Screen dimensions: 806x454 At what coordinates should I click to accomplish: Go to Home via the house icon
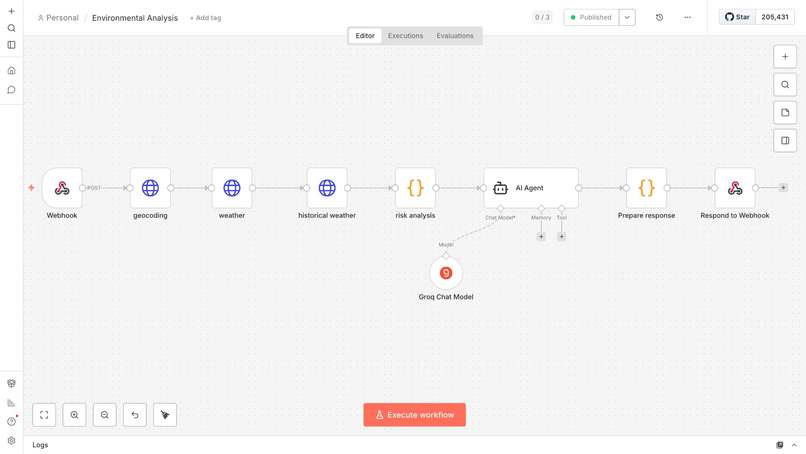[x=11, y=70]
